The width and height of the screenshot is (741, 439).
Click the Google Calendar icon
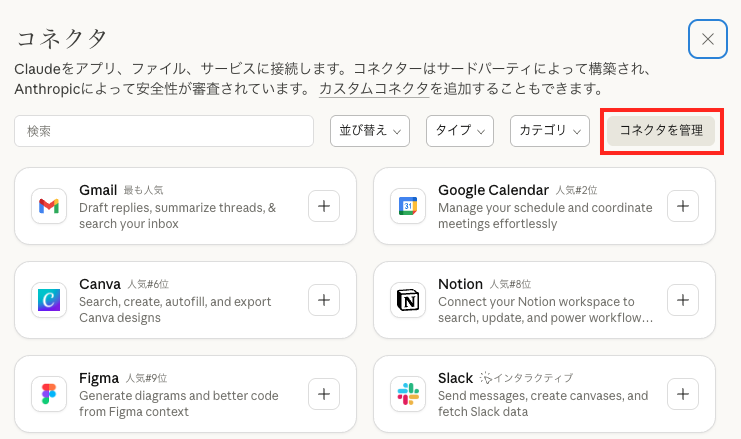[x=407, y=206]
